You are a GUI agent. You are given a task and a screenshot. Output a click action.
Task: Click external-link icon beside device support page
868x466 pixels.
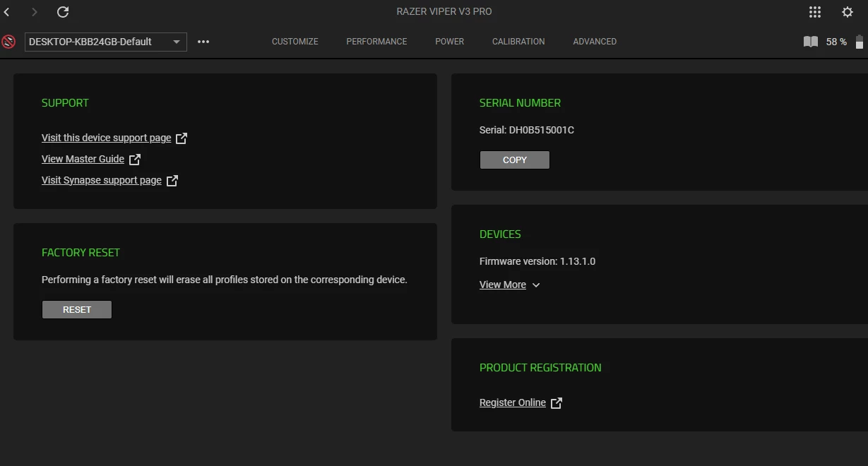(x=182, y=138)
